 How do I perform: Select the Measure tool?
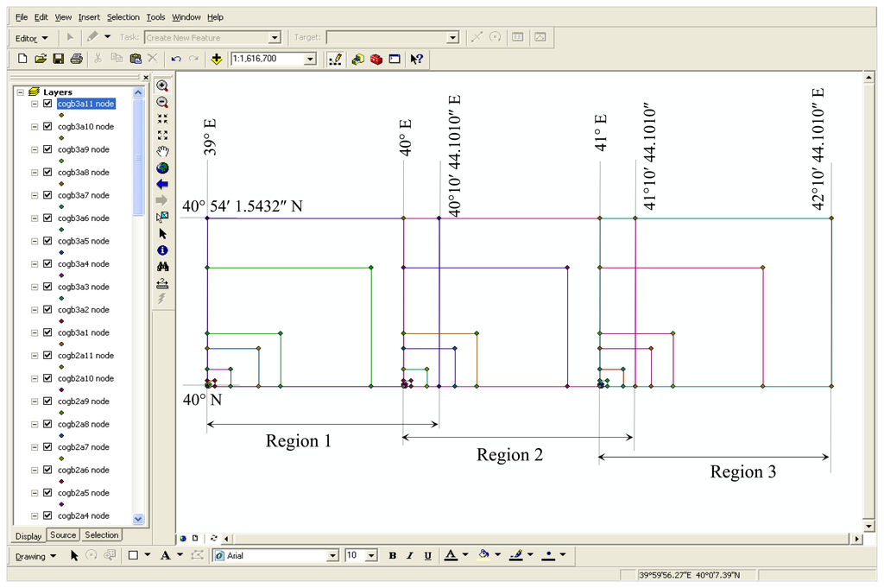click(162, 283)
